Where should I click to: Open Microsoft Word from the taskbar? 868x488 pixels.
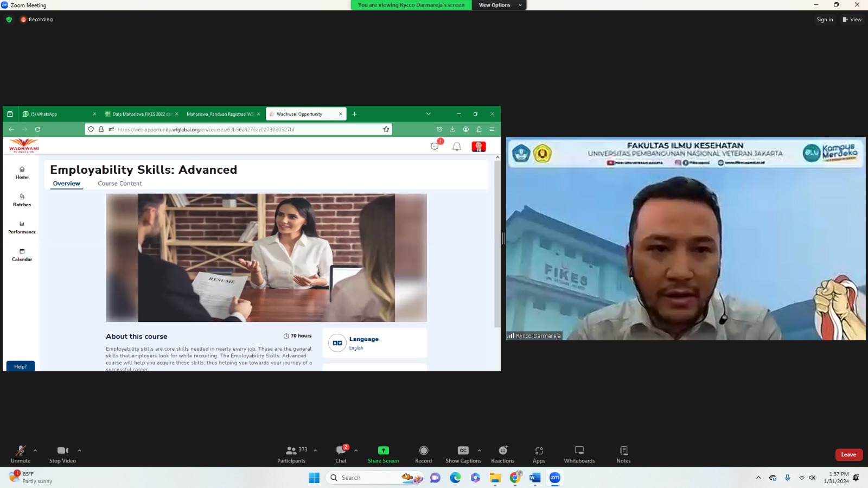tap(535, 478)
